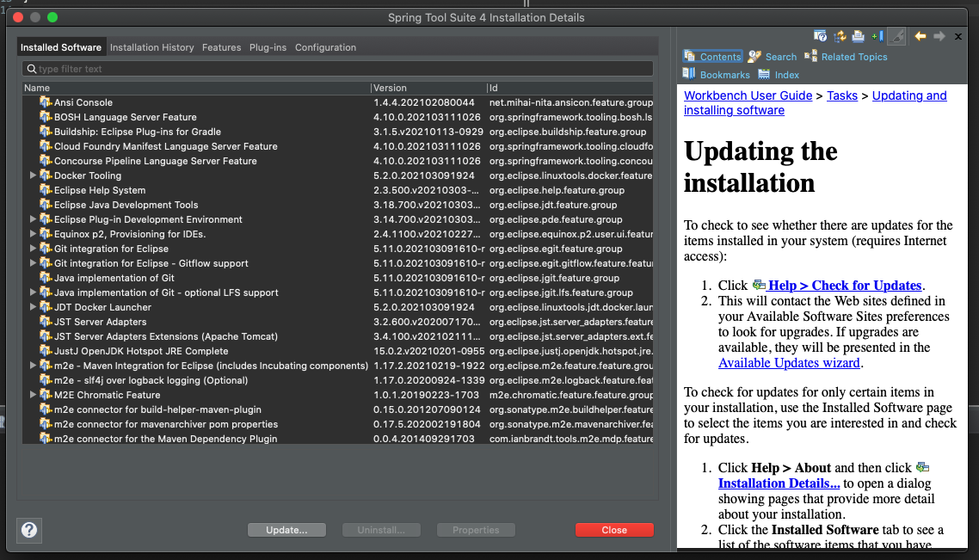Image resolution: width=979 pixels, height=560 pixels.
Task: Click the Uninstall... button
Action: pos(381,530)
